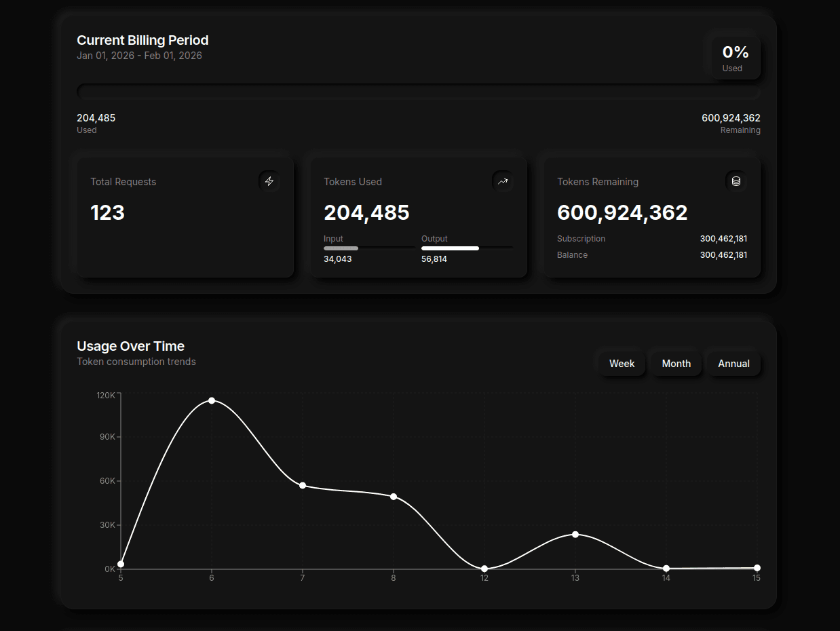Click the chart data point at day 13
This screenshot has height=631, width=840.
point(575,535)
